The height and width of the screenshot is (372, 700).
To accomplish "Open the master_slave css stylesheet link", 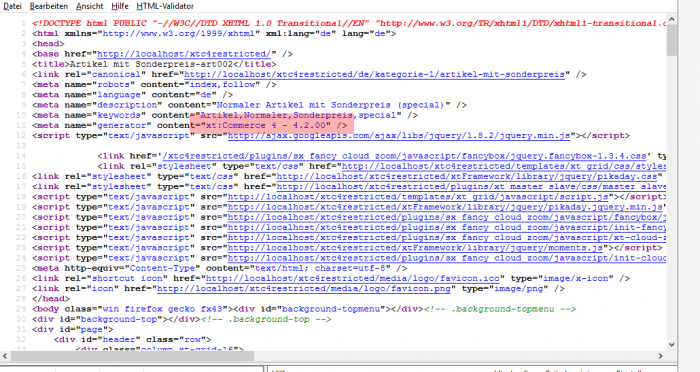I will 471,187.
